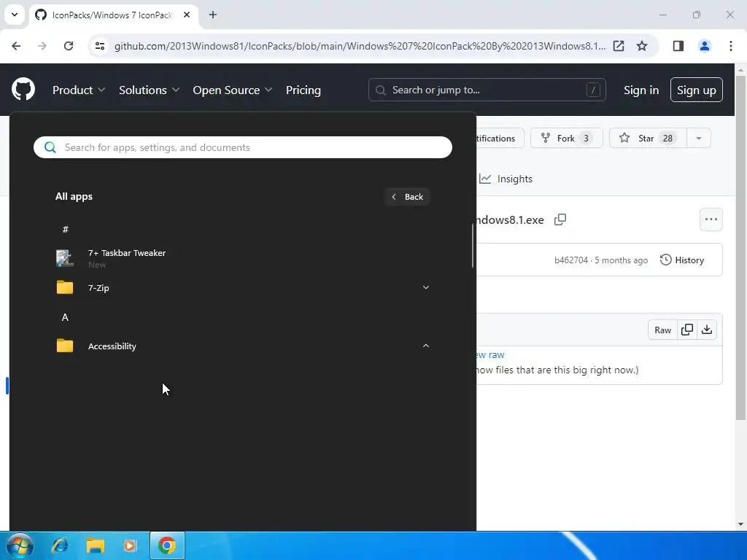The image size is (747, 560).
Task: Open the Raw file view
Action: click(x=662, y=330)
